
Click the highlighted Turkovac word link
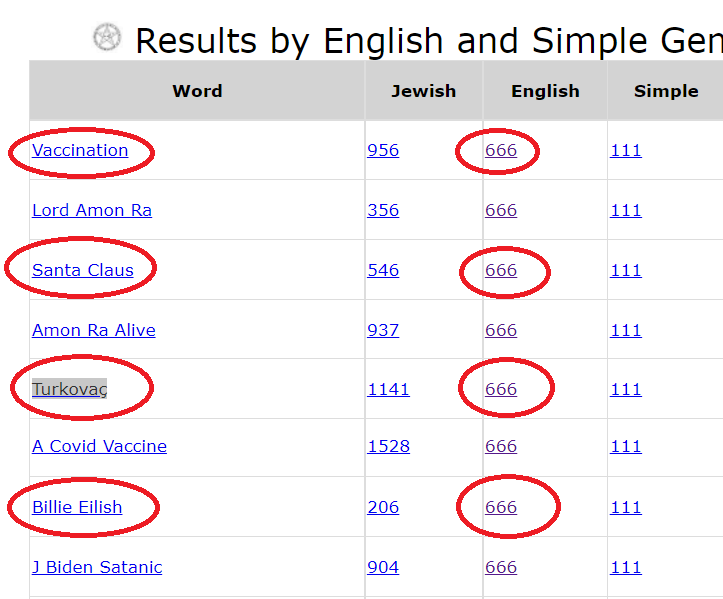pyautogui.click(x=69, y=389)
